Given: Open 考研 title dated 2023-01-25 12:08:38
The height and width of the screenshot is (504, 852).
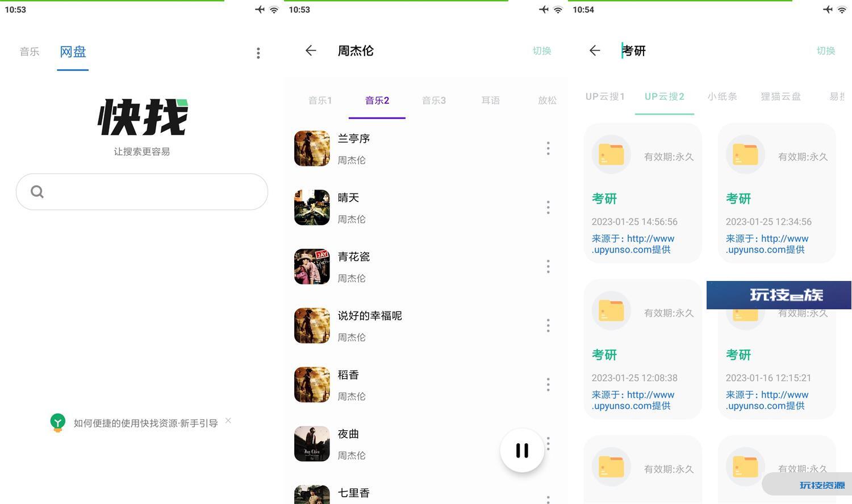Looking at the screenshot, I should tap(604, 355).
